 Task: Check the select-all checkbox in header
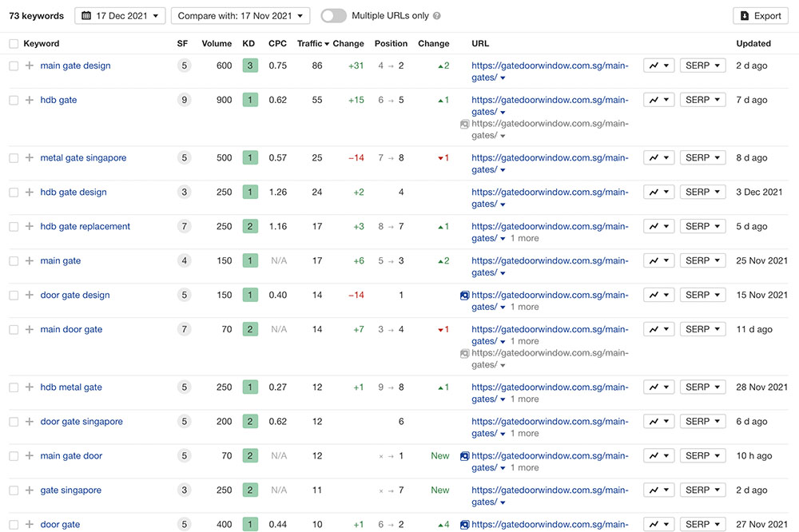coord(14,44)
